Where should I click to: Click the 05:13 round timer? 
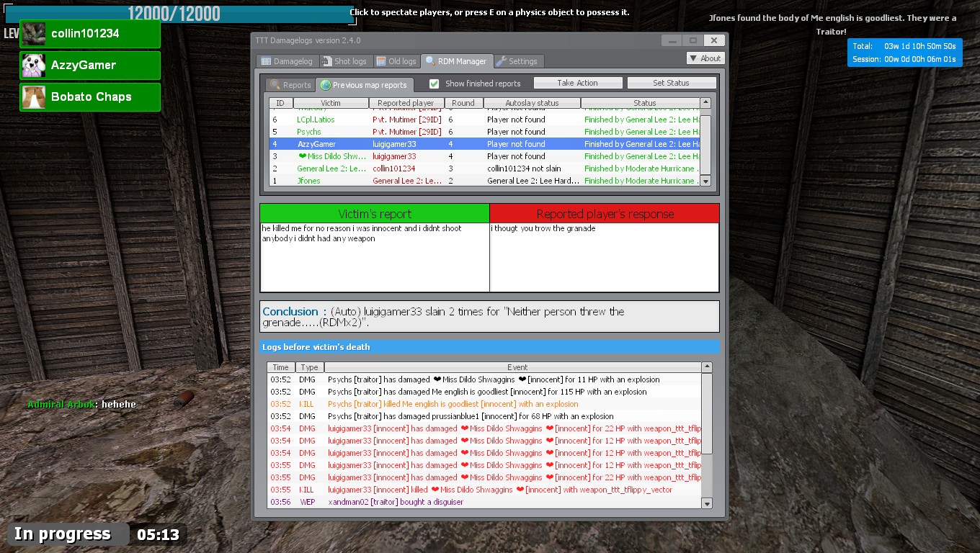pos(158,535)
